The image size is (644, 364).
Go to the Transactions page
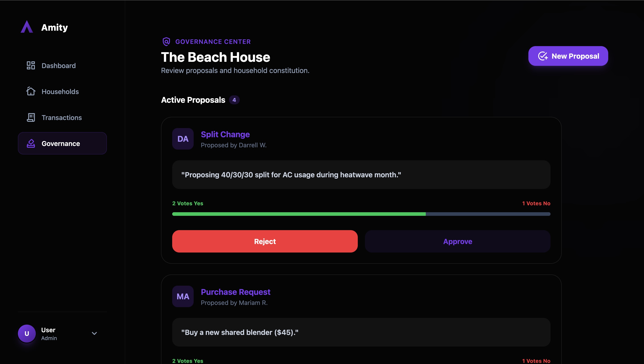(x=61, y=118)
